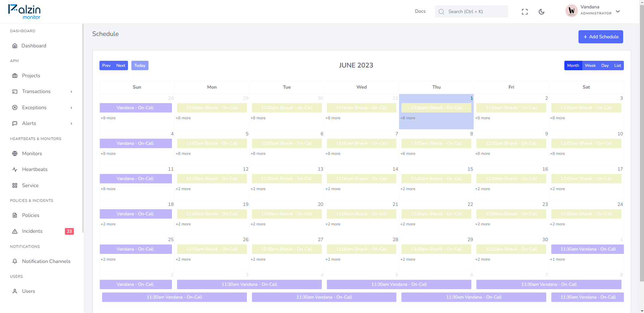Open the Service grid icon
The image size is (644, 313).
15,185
